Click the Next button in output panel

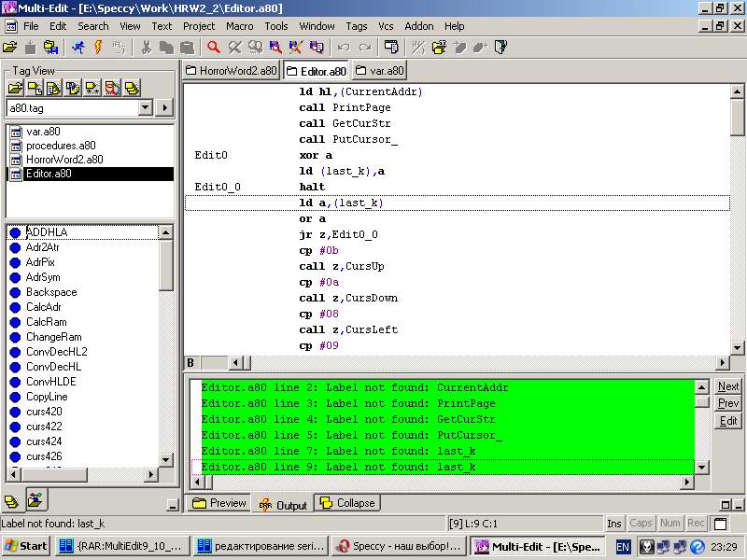[728, 386]
